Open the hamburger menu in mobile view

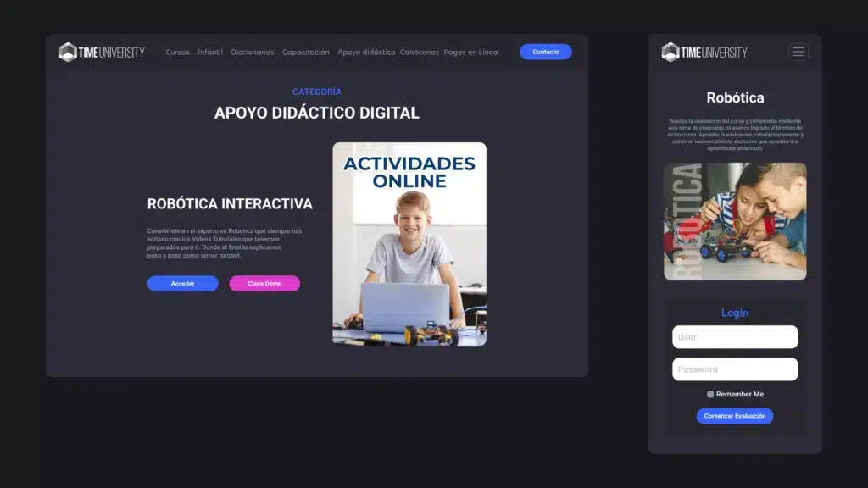pos(798,52)
